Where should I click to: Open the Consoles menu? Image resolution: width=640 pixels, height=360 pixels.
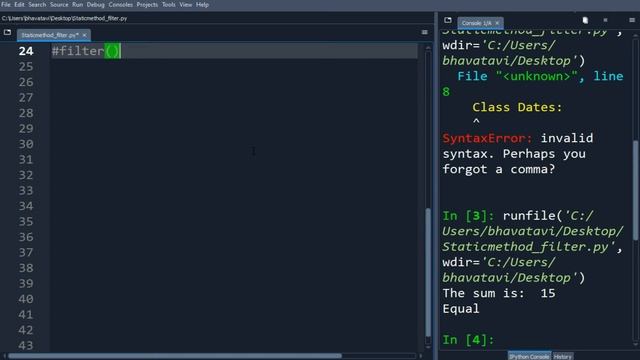pyautogui.click(x=120, y=4)
